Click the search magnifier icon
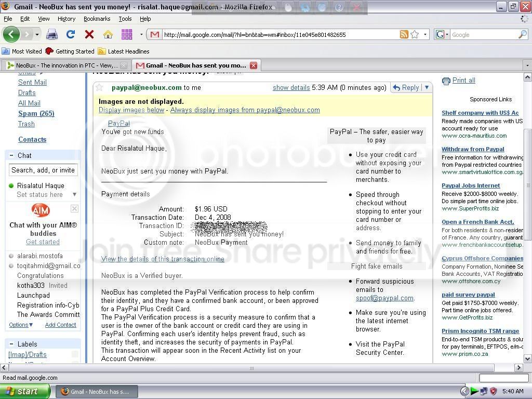Screen dimensions: 532x399 [523, 34]
